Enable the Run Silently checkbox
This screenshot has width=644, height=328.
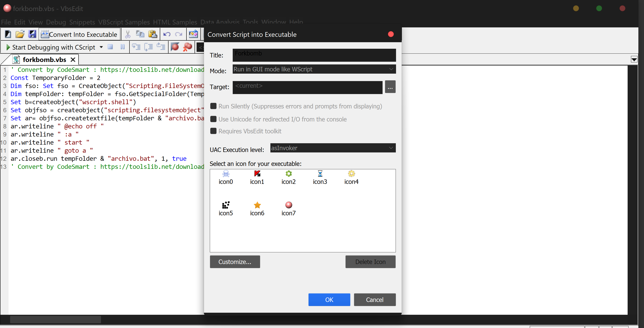[x=213, y=106]
